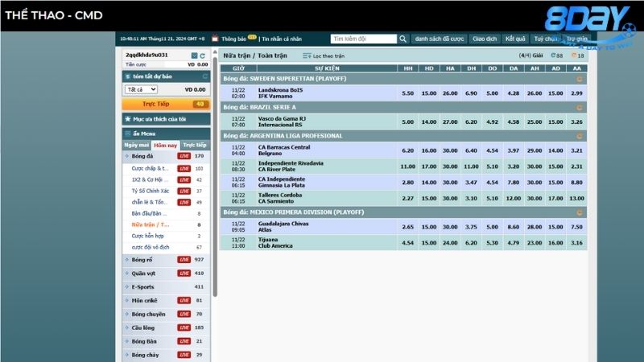
Task: Open Mục ưa thích của tôi
Action: [166, 119]
